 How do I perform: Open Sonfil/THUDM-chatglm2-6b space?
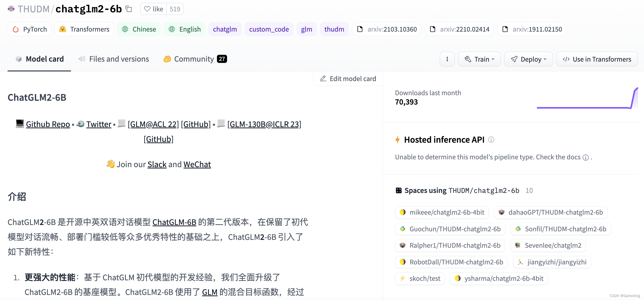coord(560,229)
